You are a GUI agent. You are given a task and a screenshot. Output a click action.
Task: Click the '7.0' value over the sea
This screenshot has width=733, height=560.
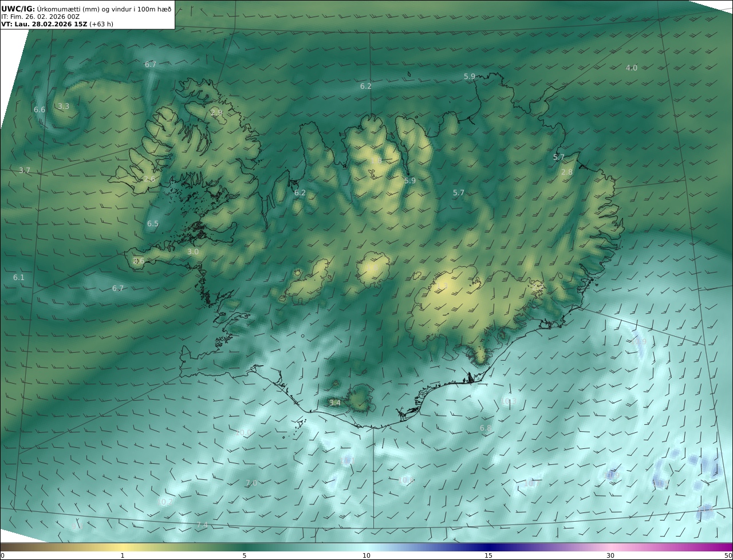pyautogui.click(x=251, y=483)
